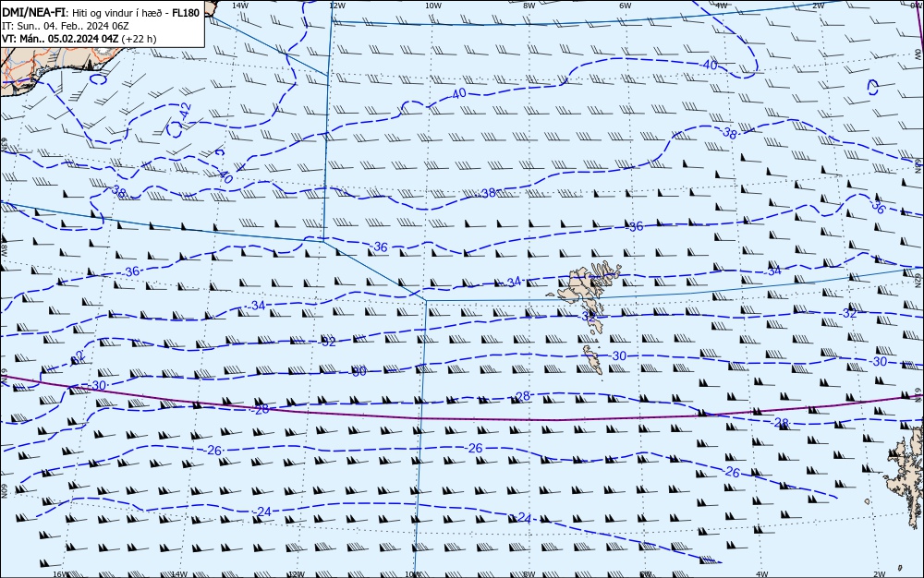Viewport: 924px width, 578px height.
Task: Select the FL180 flight level text in the title
Action: click(x=186, y=13)
